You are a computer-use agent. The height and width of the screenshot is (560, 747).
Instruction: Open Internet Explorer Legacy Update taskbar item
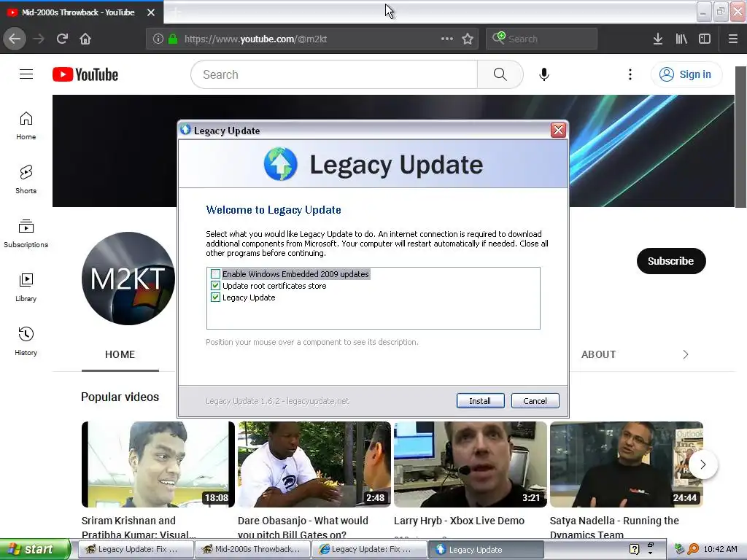(x=369, y=550)
